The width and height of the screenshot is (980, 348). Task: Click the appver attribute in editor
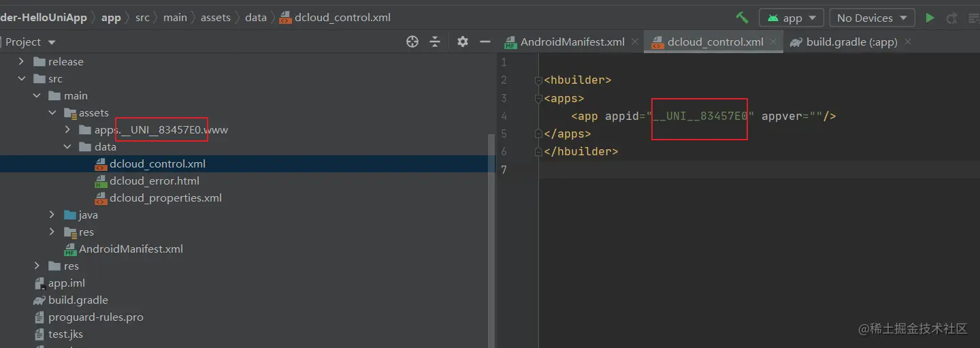pyautogui.click(x=782, y=116)
